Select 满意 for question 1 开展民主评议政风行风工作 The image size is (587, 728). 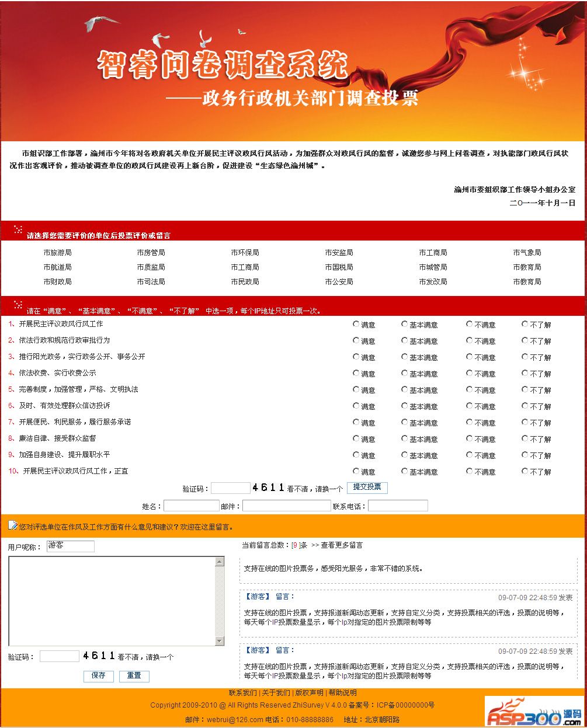(356, 323)
